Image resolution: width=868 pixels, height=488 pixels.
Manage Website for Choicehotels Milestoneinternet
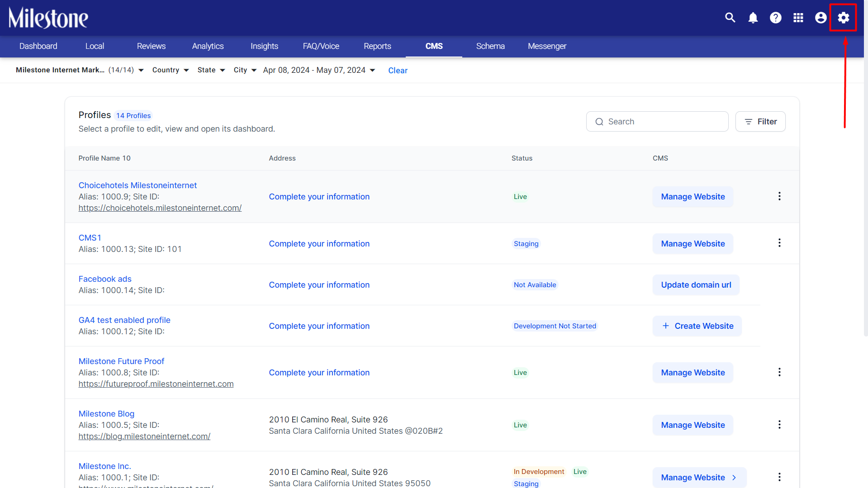point(693,197)
